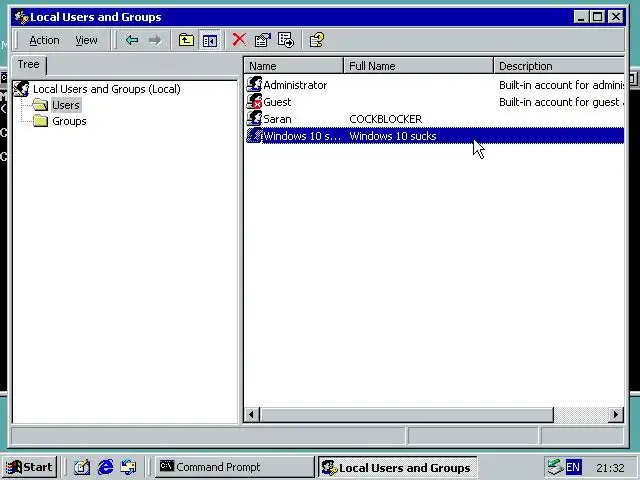
Task: Delete selected user with red X
Action: 239,40
